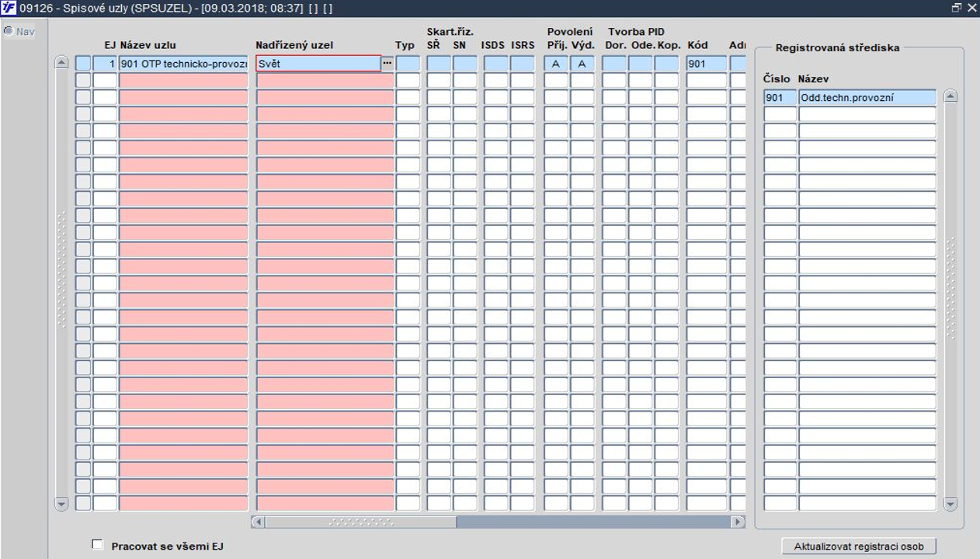The height and width of the screenshot is (559, 980).
Task: Click the Povolení header label
Action: tap(569, 32)
